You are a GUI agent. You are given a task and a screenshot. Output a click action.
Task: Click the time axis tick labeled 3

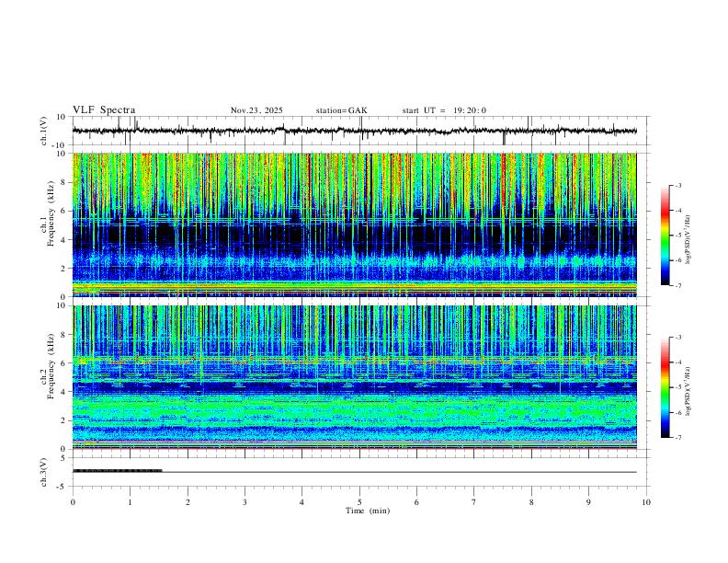click(245, 502)
